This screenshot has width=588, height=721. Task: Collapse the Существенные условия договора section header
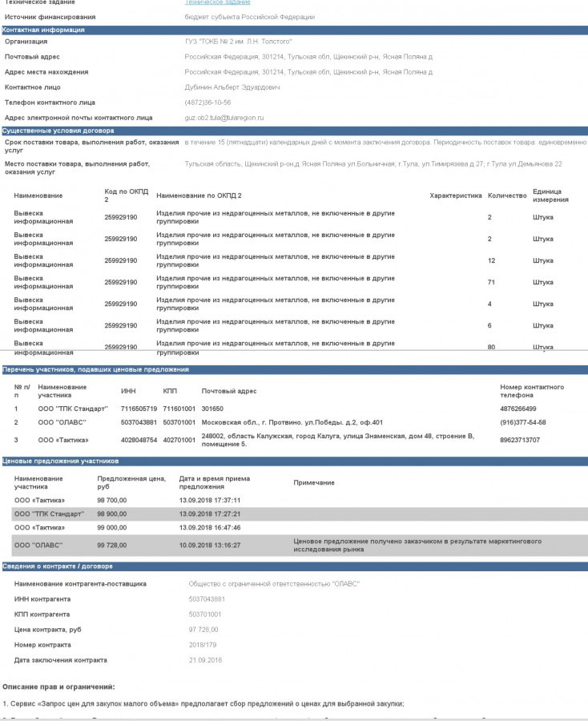58,130
